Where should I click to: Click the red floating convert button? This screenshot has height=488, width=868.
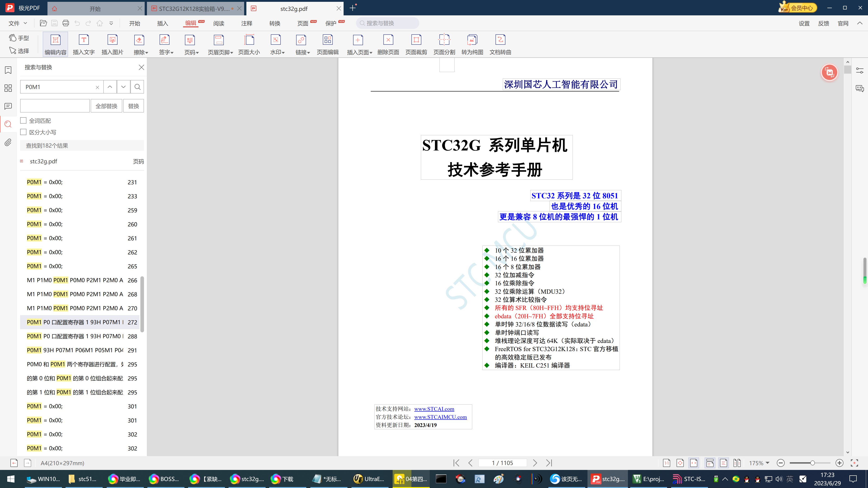point(830,72)
